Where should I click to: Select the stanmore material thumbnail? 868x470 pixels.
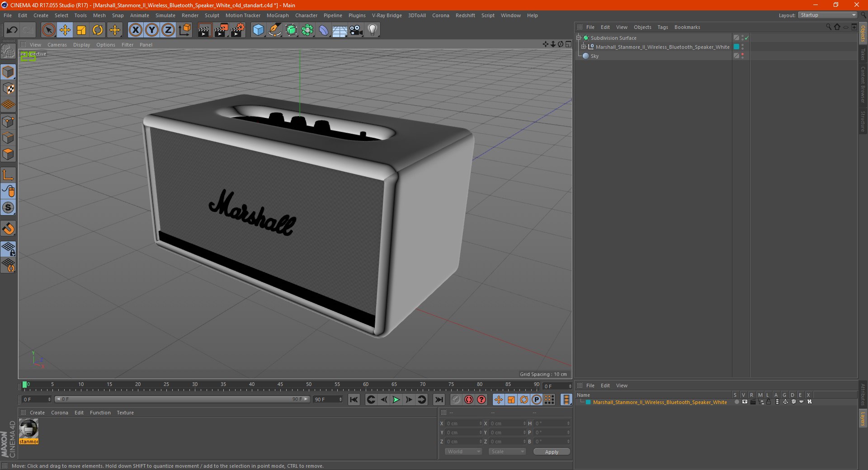pyautogui.click(x=29, y=429)
